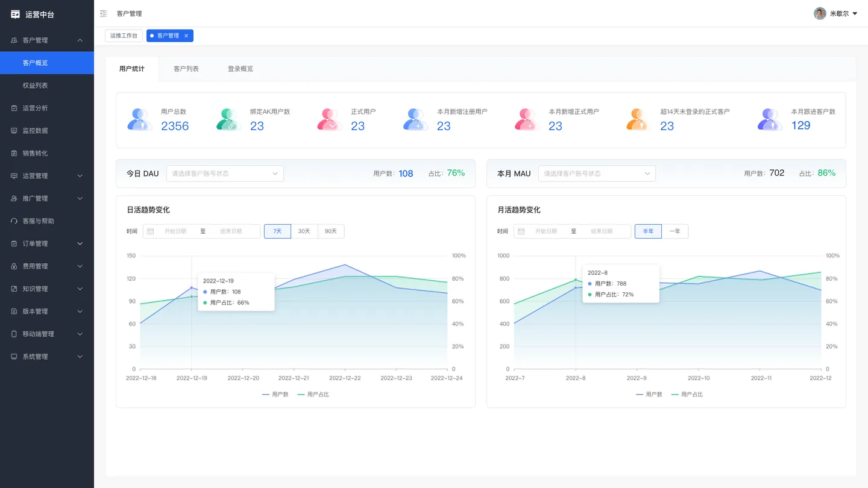Open the 运维工作台 page tag

pos(124,36)
